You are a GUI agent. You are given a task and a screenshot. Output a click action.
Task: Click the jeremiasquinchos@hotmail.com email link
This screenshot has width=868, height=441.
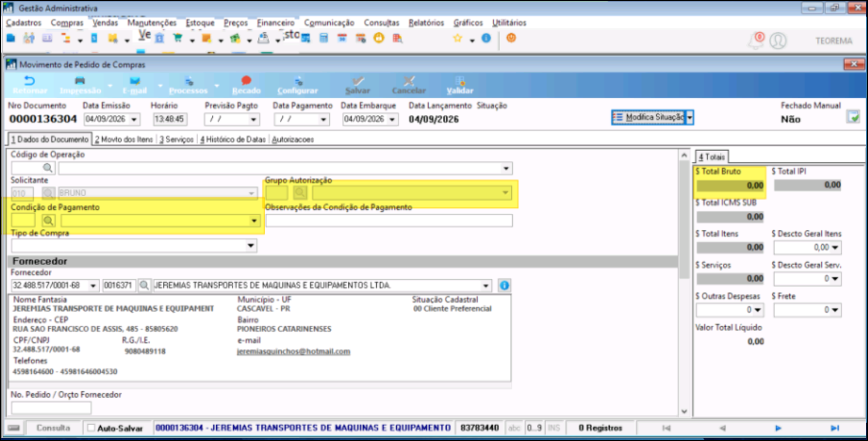click(x=293, y=352)
